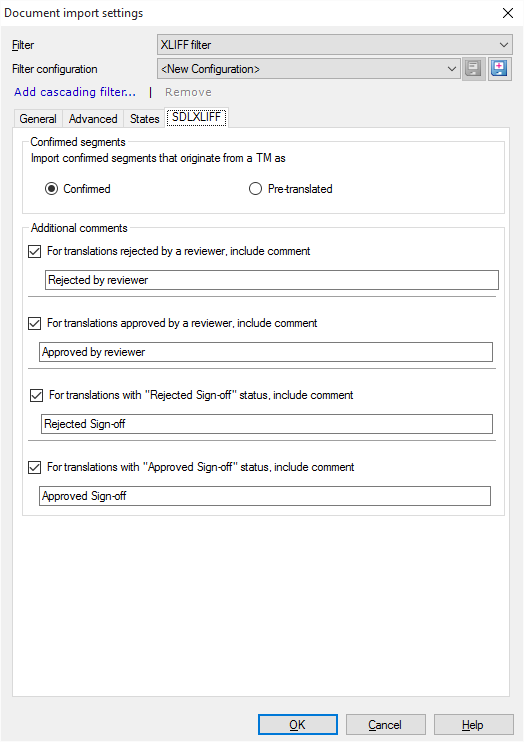Image resolution: width=524 pixels, height=742 pixels.
Task: Switch to the Advanced tab
Action: tap(93, 119)
